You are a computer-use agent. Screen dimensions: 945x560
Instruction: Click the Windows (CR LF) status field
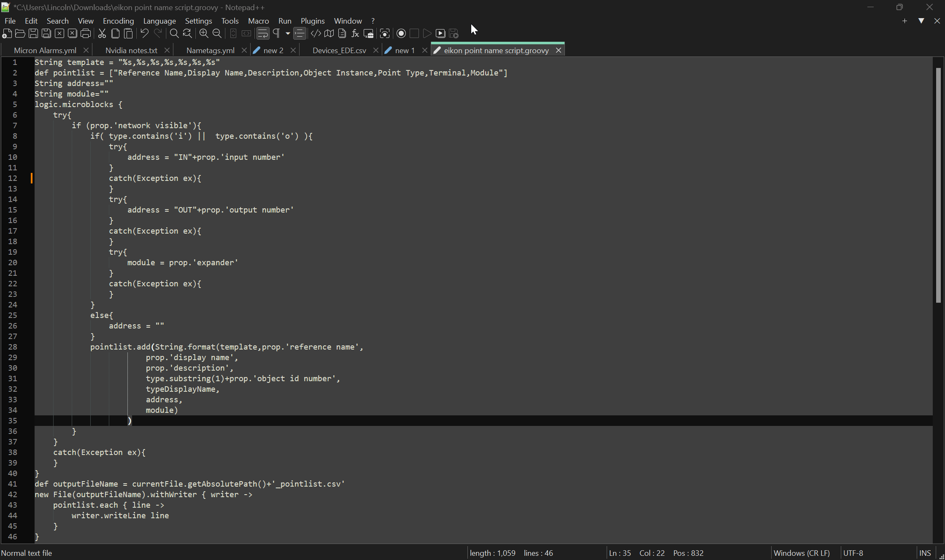click(x=802, y=553)
